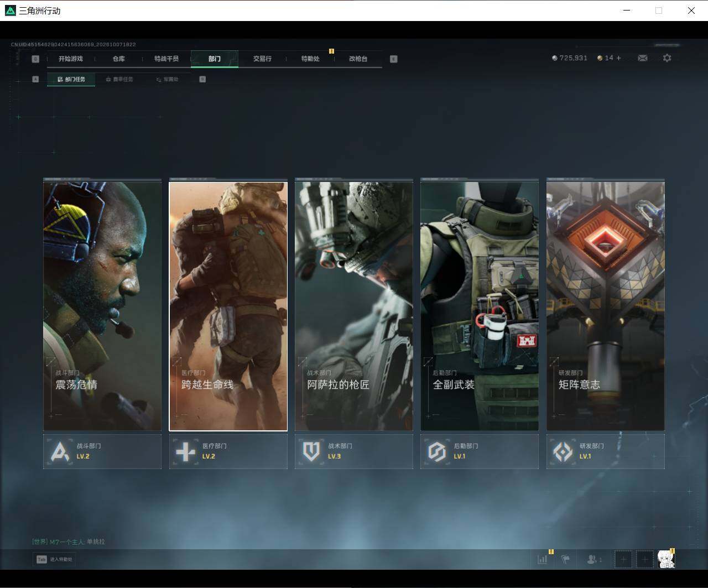The height and width of the screenshot is (588, 708).
Task: Add currency with the plus next to 14
Action: [x=618, y=58]
